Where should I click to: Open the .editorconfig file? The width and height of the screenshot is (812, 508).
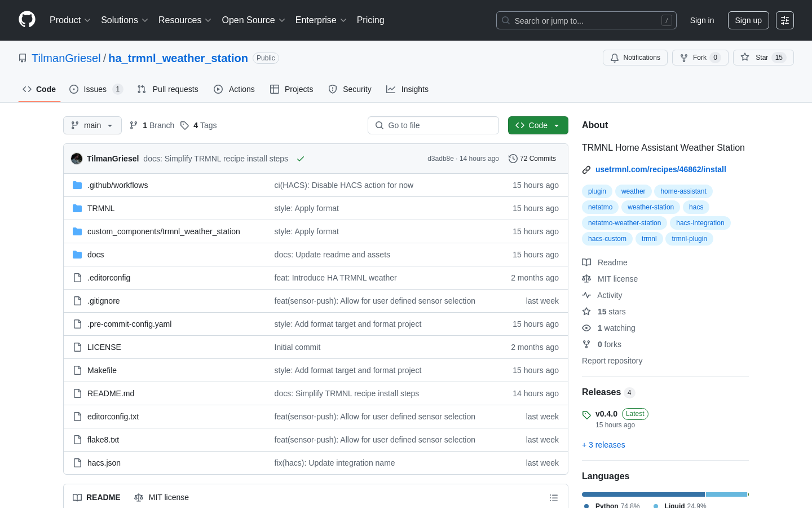coord(109,278)
